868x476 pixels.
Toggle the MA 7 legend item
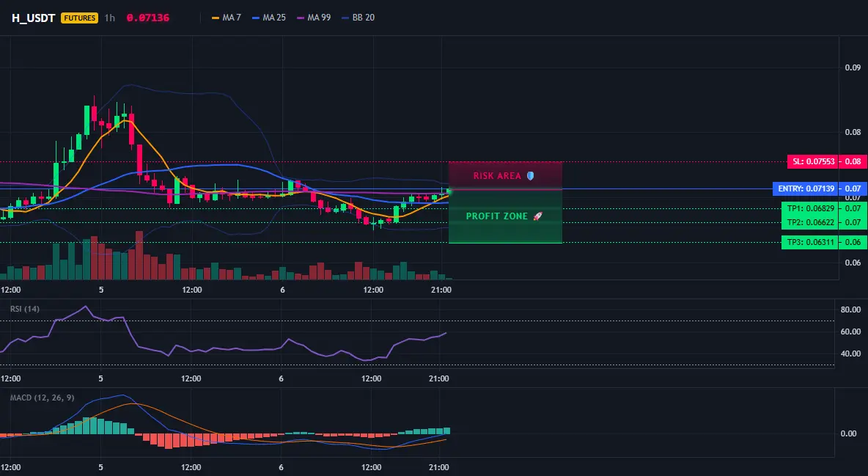click(227, 18)
